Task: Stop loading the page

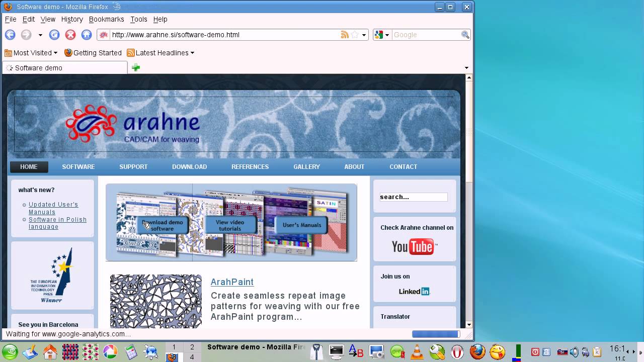Action: (70, 35)
